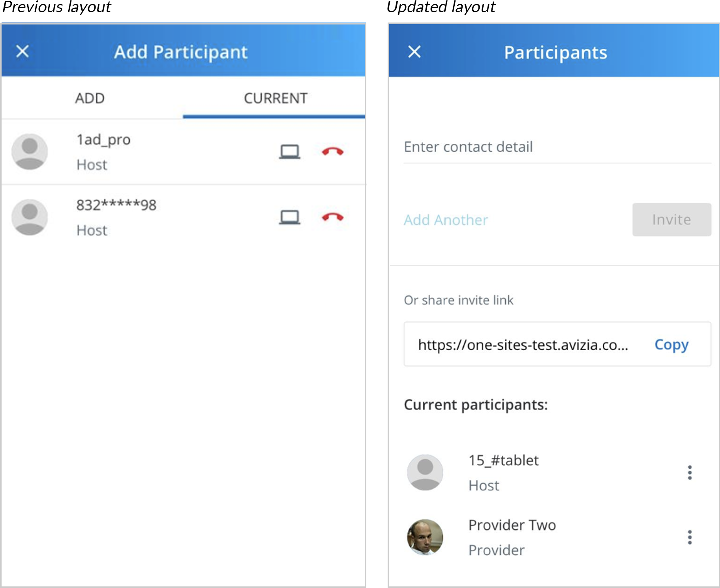Click laptop icon for 1ad_pro
The image size is (720, 588).
point(290,152)
